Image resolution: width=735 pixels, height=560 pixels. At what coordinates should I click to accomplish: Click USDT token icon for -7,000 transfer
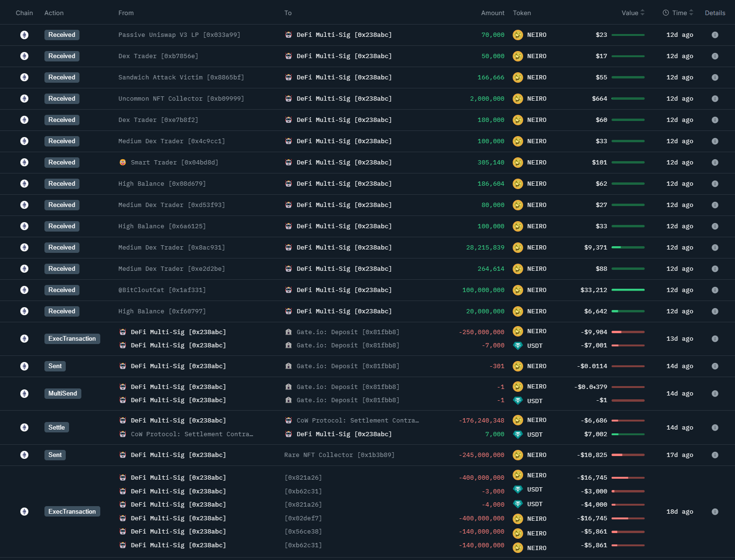(x=518, y=346)
